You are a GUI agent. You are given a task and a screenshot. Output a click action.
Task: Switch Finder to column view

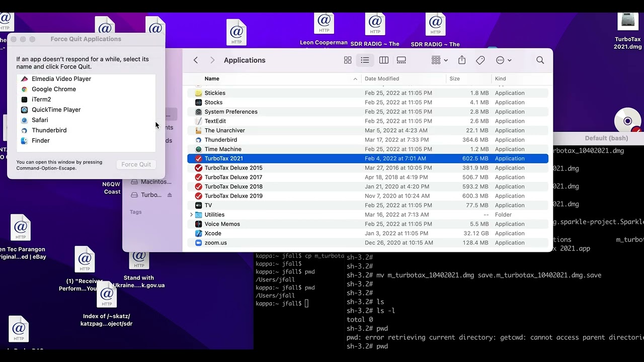(384, 60)
